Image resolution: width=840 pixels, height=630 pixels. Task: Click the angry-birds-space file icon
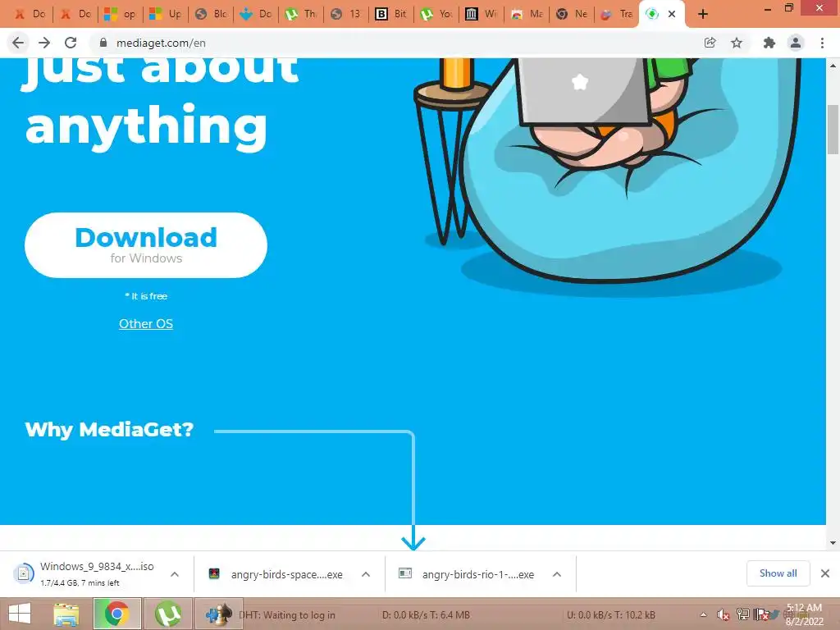tap(214, 573)
